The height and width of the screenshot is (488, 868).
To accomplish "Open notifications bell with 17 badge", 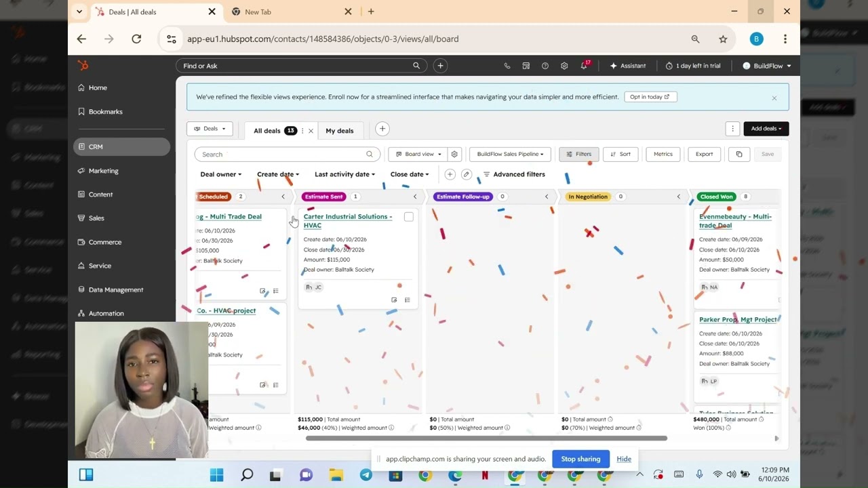I will pyautogui.click(x=584, y=66).
